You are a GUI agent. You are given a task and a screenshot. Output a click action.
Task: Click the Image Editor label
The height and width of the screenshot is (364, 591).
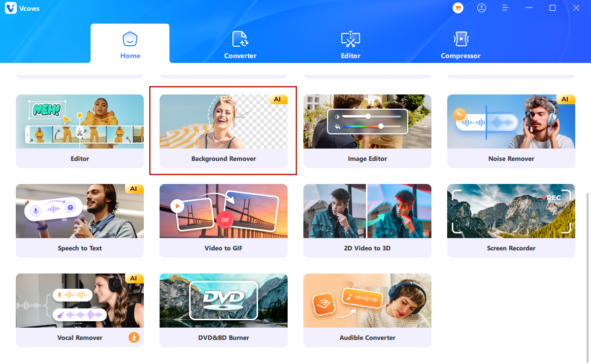click(x=367, y=159)
